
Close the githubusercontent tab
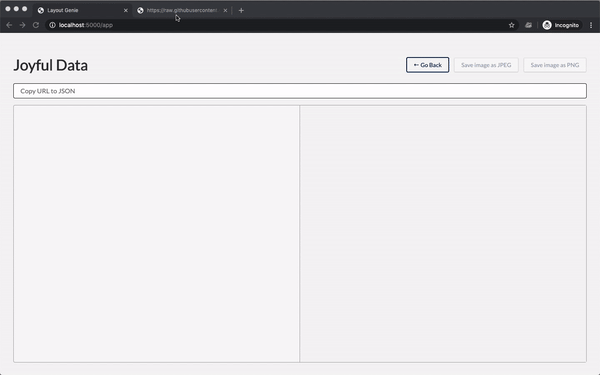pos(225,10)
